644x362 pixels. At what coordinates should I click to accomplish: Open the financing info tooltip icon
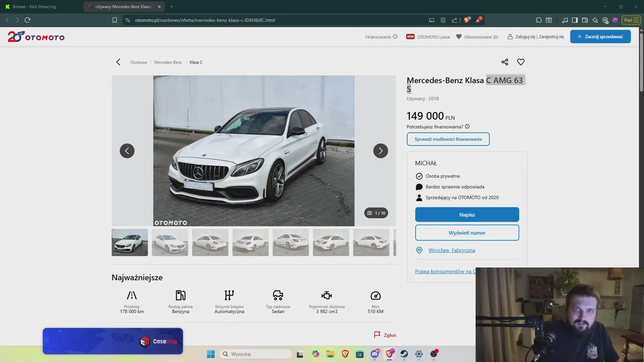click(467, 127)
